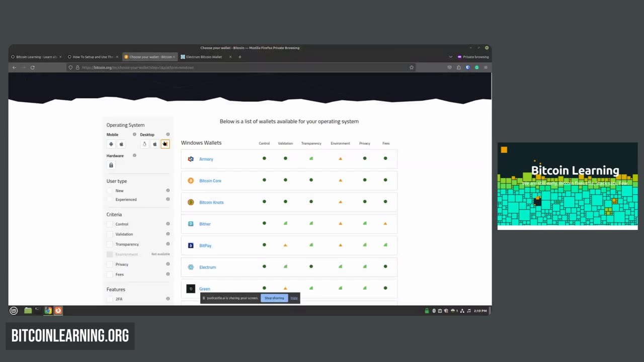Select the New user type option
Viewport: 644px width, 362px height.
(110, 191)
